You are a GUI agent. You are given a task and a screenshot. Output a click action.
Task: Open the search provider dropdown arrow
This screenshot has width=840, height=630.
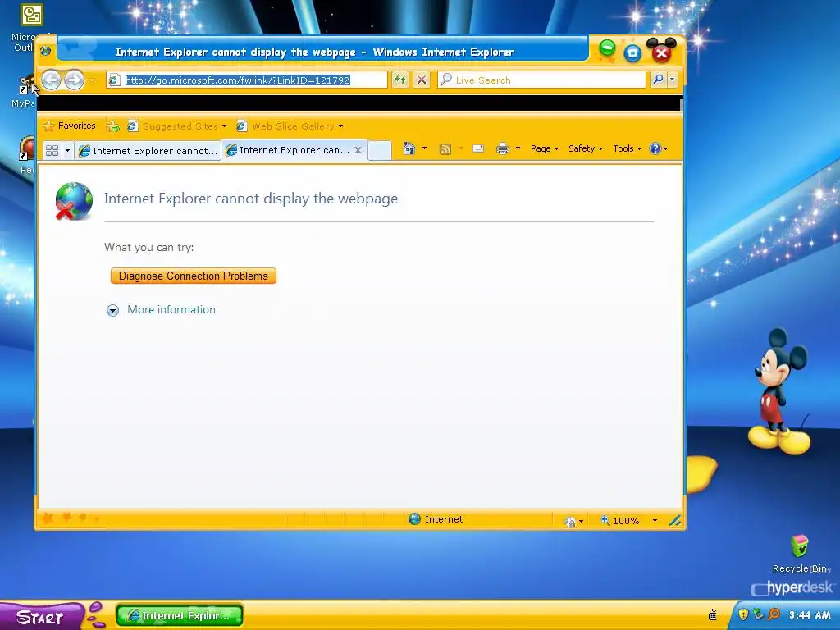point(673,80)
